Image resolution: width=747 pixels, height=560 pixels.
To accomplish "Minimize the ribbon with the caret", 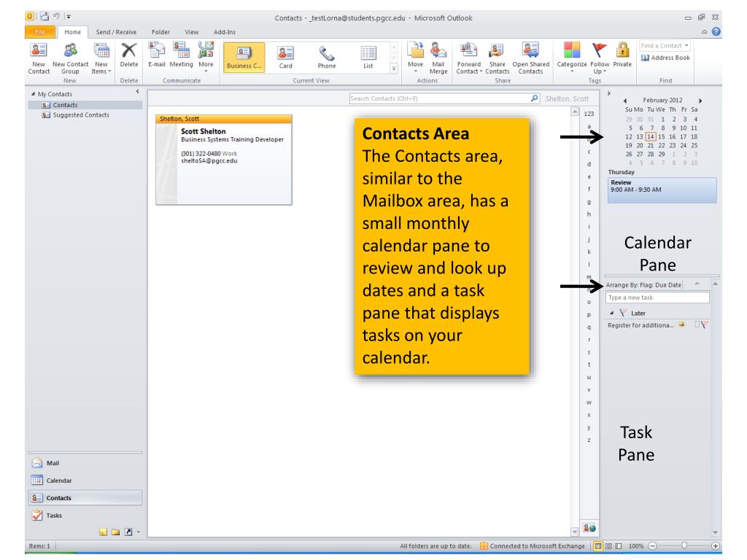I will pyautogui.click(x=704, y=32).
